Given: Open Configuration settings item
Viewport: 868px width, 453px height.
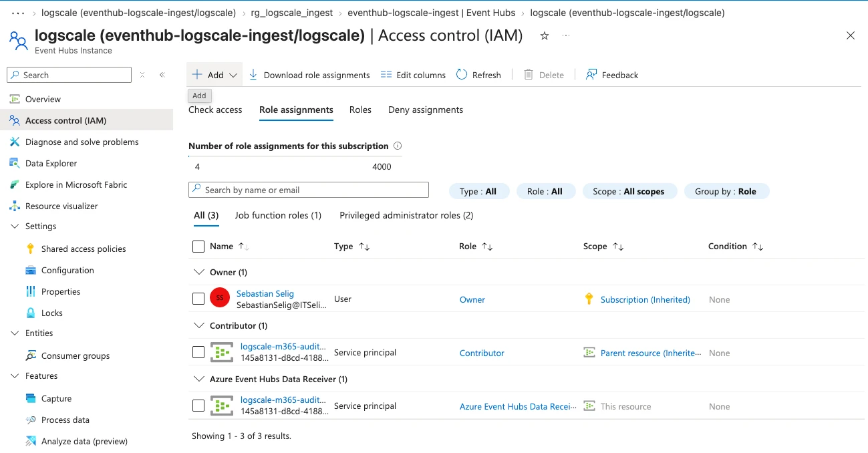Looking at the screenshot, I should (x=67, y=270).
